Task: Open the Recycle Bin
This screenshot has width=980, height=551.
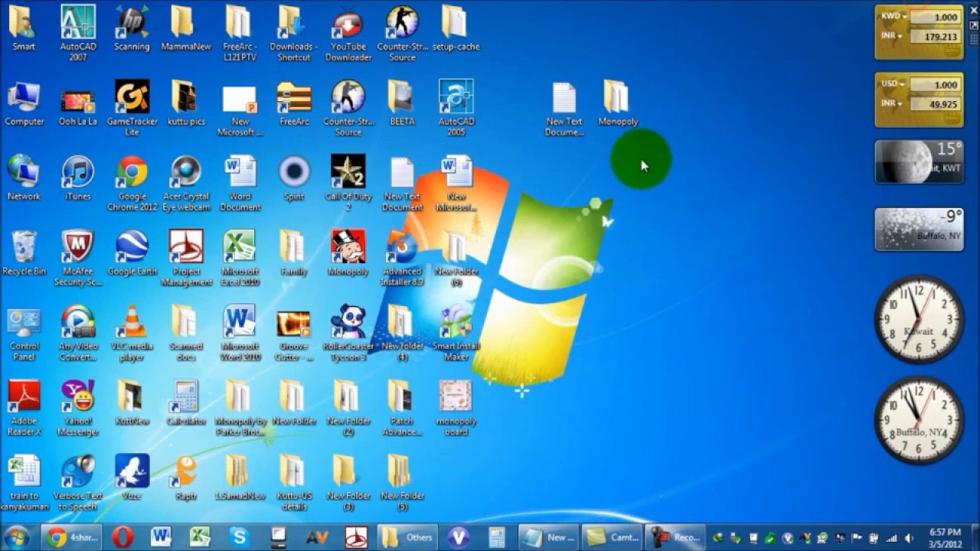Action: (x=24, y=254)
